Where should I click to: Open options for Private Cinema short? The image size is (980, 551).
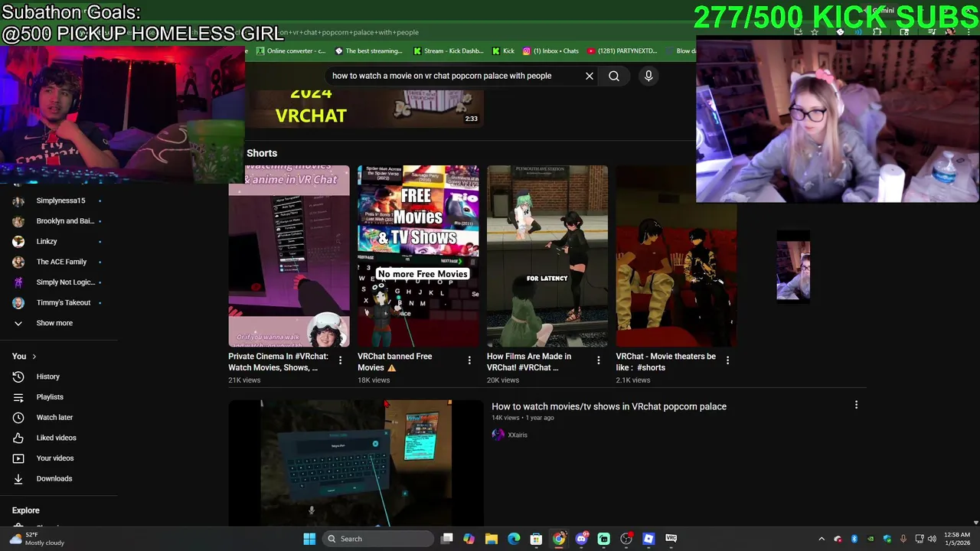[x=341, y=360]
